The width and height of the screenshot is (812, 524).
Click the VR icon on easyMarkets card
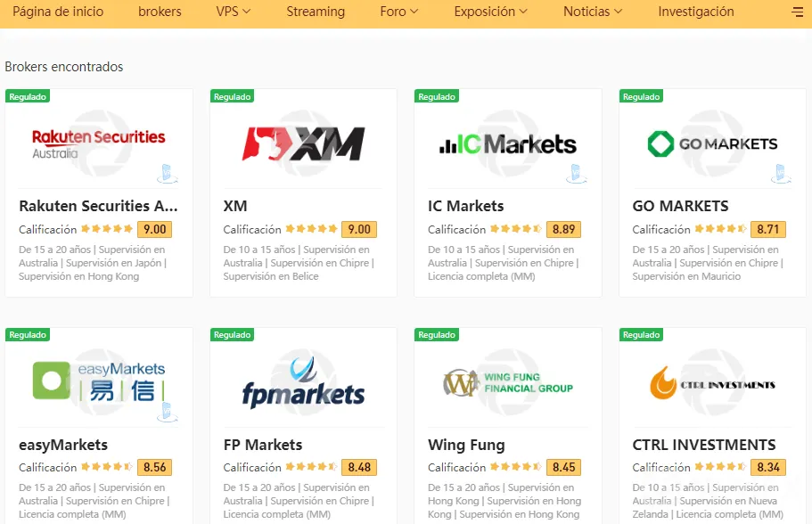(x=168, y=412)
